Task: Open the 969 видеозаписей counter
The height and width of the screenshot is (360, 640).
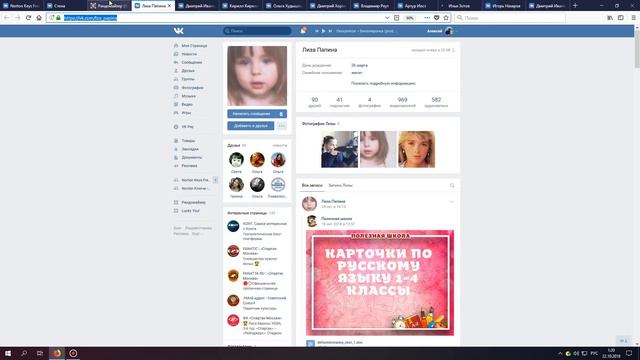Action: [x=402, y=102]
